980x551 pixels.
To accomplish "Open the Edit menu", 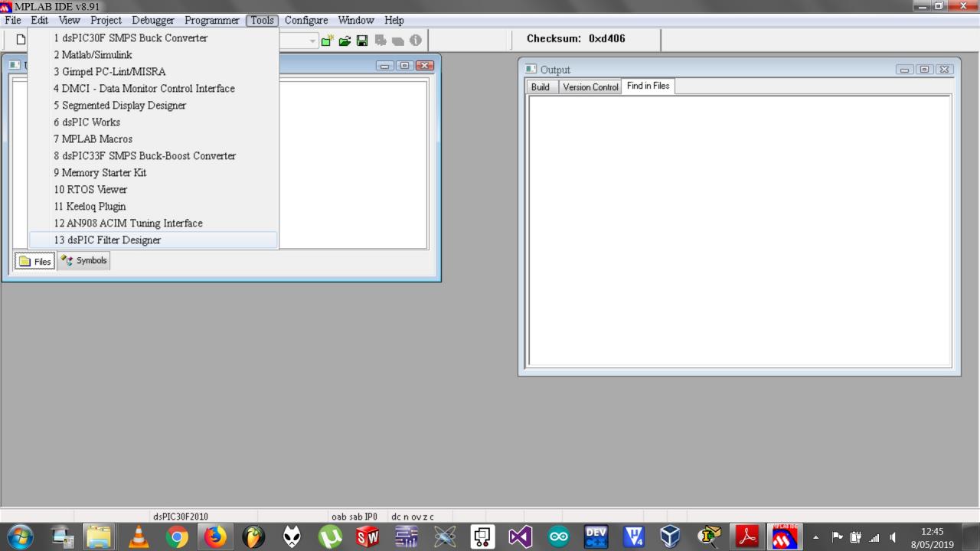I will 39,21.
